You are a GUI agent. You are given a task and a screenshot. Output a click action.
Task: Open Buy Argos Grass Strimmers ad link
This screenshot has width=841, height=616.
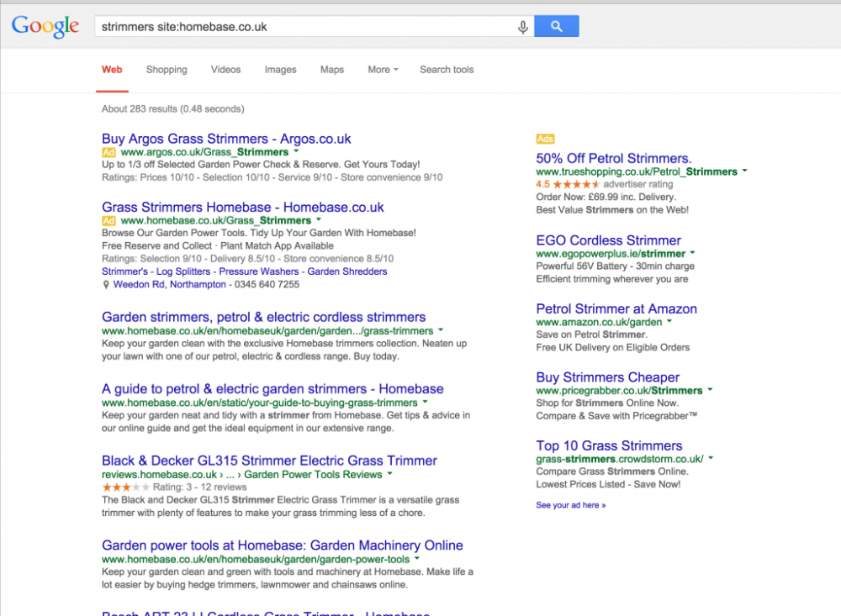click(226, 139)
